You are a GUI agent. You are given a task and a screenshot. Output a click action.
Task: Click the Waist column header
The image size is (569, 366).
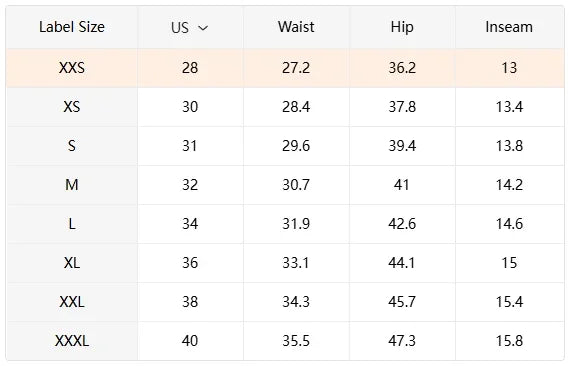[296, 27]
